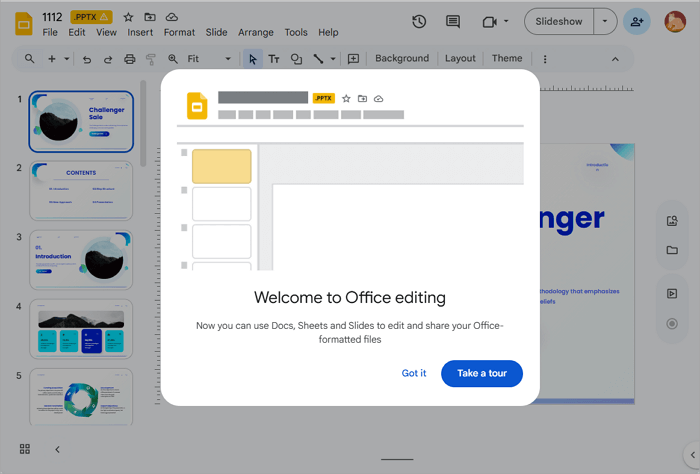The height and width of the screenshot is (474, 700).
Task: Expand the Meet camera dropdown arrow
Action: point(506,21)
